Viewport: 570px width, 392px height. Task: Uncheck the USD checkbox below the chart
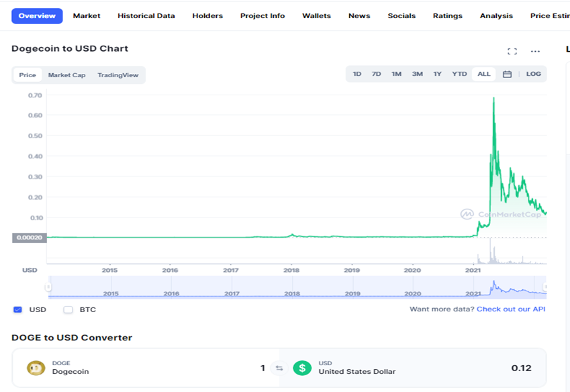click(x=17, y=309)
